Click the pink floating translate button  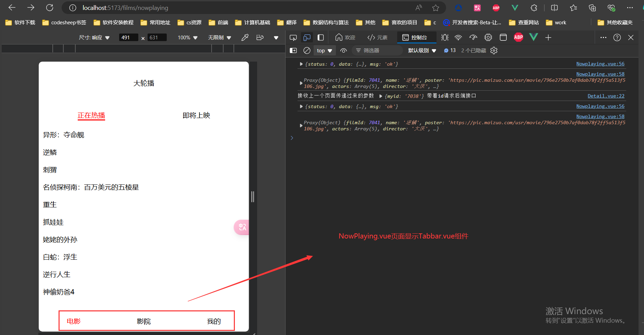(x=242, y=227)
